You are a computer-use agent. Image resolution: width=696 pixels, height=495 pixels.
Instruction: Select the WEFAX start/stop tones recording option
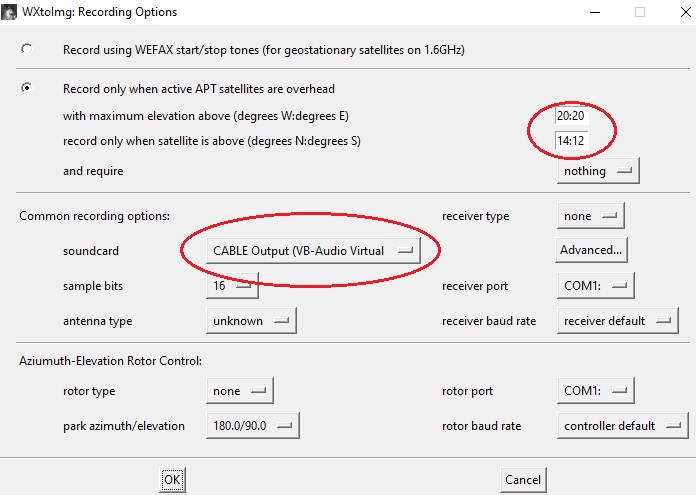[26, 49]
